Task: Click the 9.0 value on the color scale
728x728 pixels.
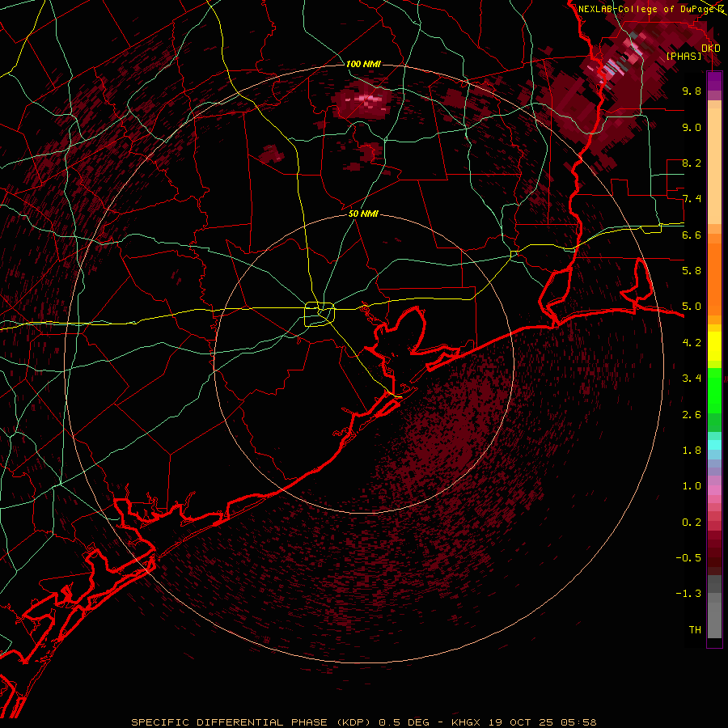Action: (692, 127)
